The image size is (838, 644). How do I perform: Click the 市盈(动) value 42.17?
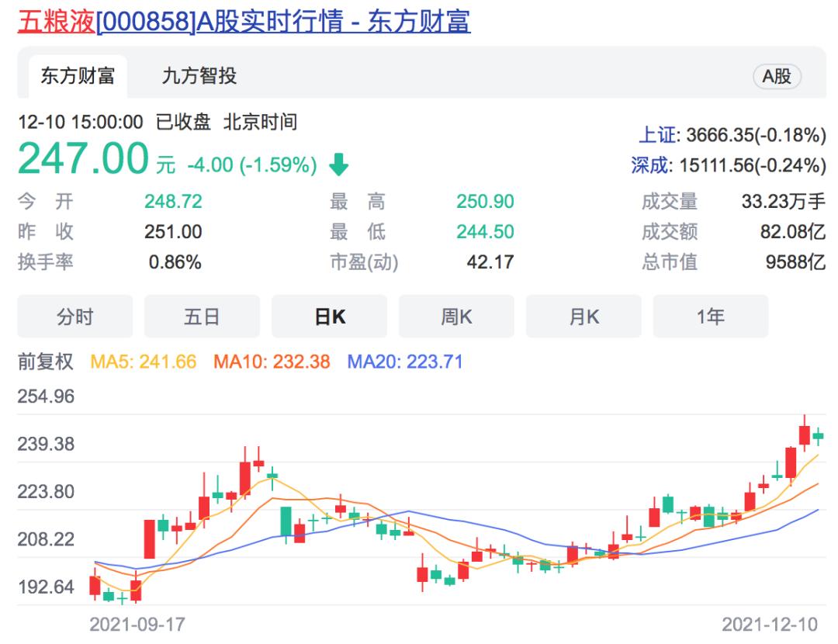490,262
